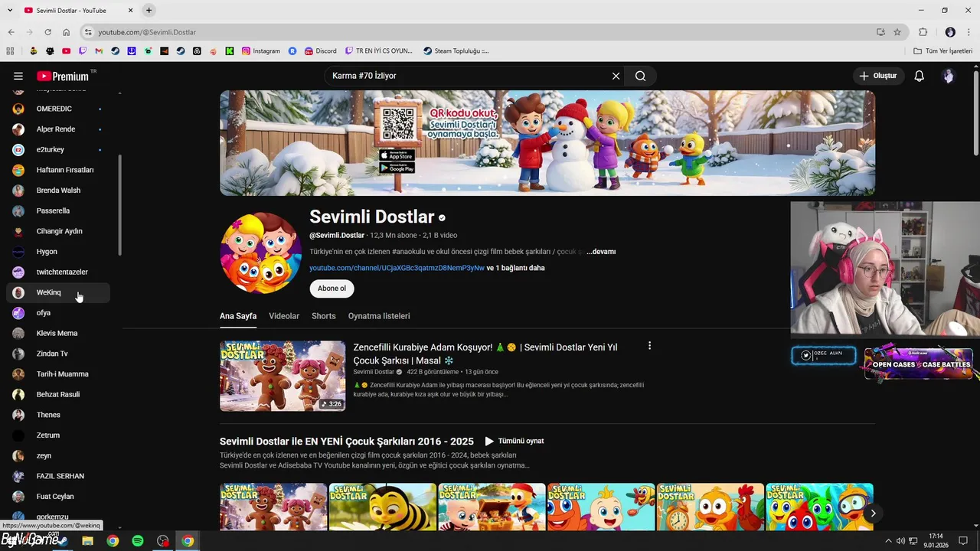Close the Sevimli Dostlar YouTube tab

tap(130, 10)
